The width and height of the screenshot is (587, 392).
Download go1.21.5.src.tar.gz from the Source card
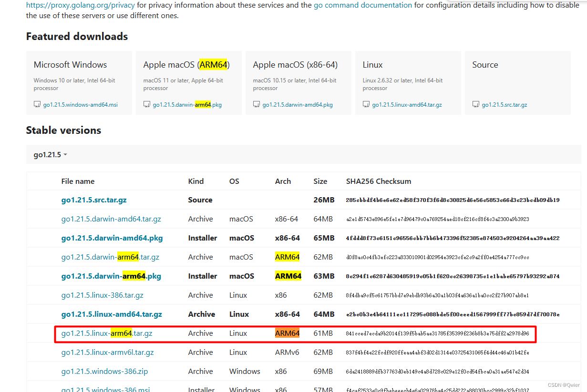[x=504, y=105]
